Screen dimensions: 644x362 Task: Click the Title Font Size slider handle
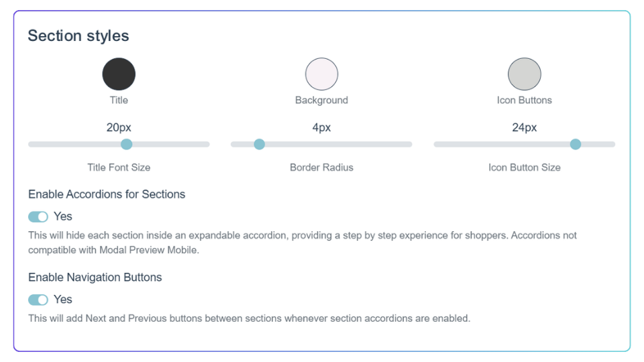click(x=127, y=144)
